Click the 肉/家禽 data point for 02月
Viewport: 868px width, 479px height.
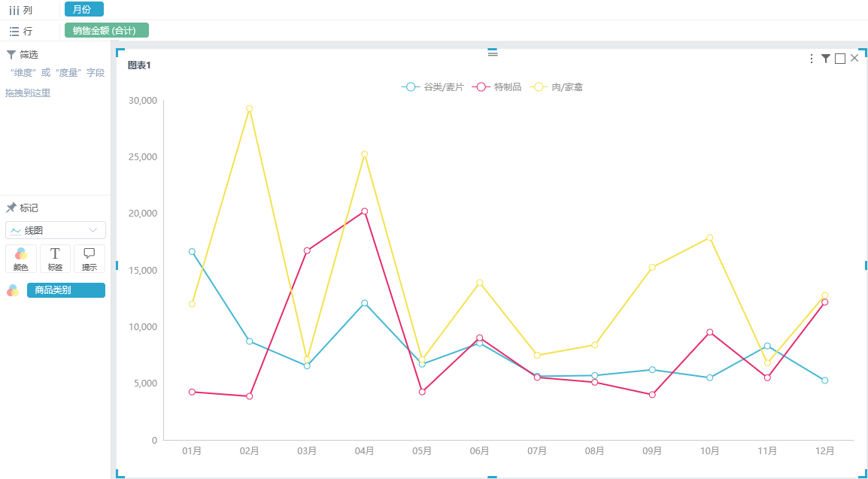pyautogui.click(x=250, y=108)
